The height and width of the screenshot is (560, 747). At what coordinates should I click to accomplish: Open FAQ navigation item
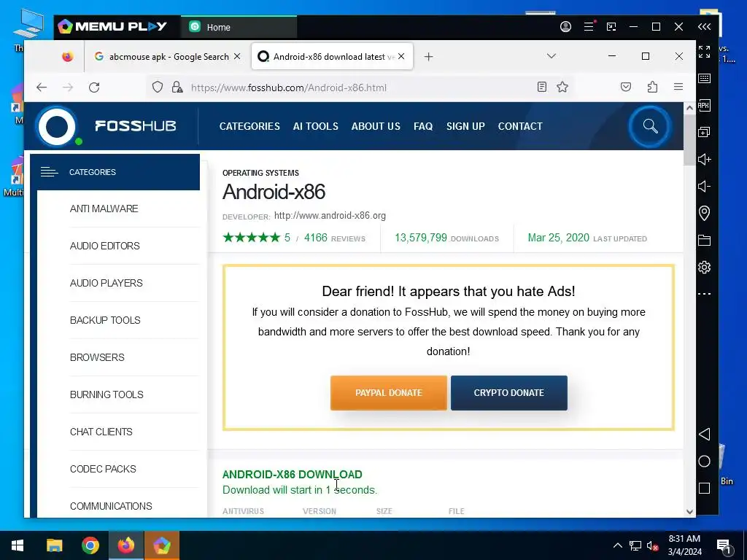pos(423,126)
